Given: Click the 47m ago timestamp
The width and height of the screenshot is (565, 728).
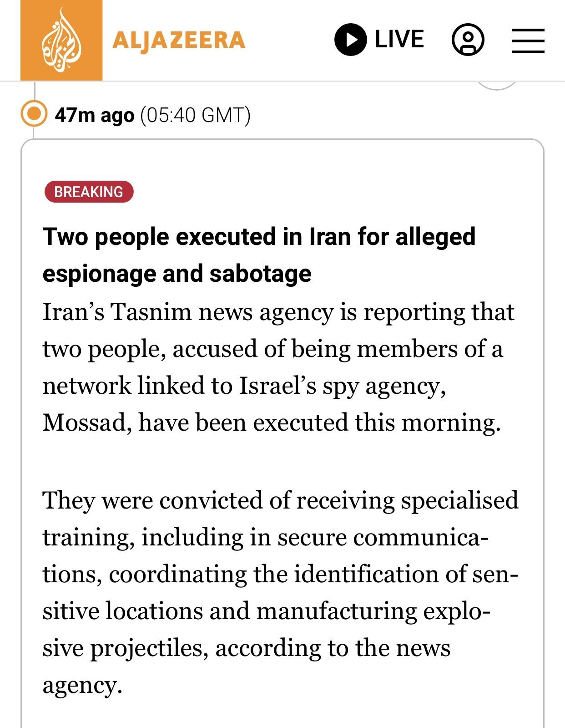Looking at the screenshot, I should pos(95,115).
